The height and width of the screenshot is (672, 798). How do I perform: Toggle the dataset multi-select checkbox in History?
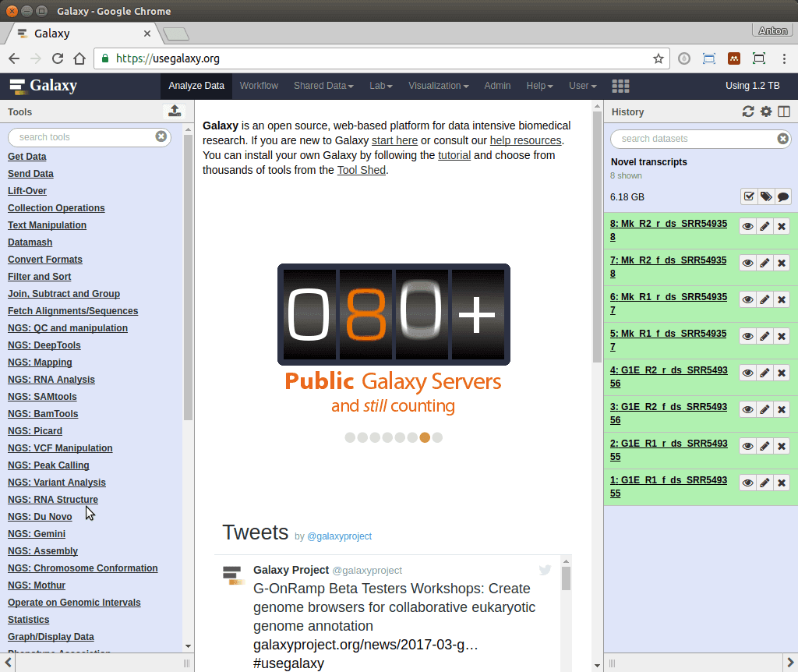click(x=749, y=196)
